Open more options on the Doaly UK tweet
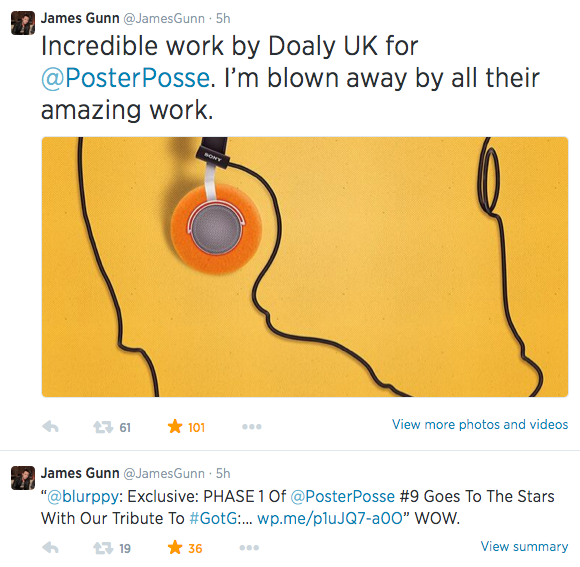 pyautogui.click(x=252, y=427)
